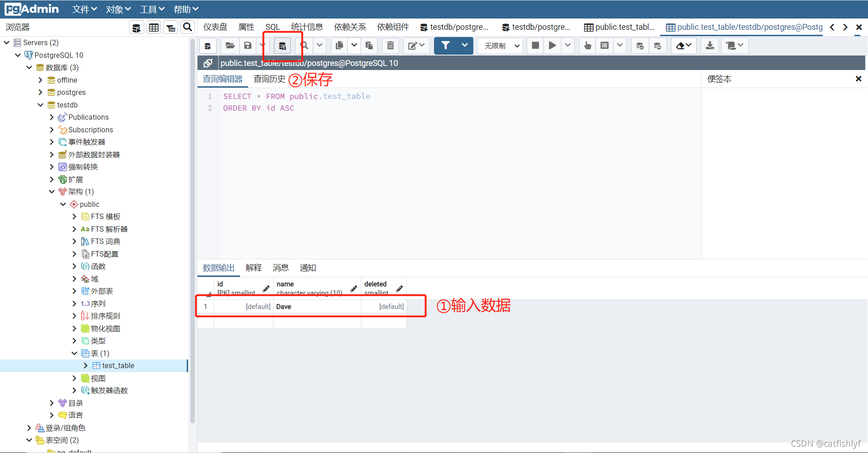Switch to the 消息 output tab

281,268
